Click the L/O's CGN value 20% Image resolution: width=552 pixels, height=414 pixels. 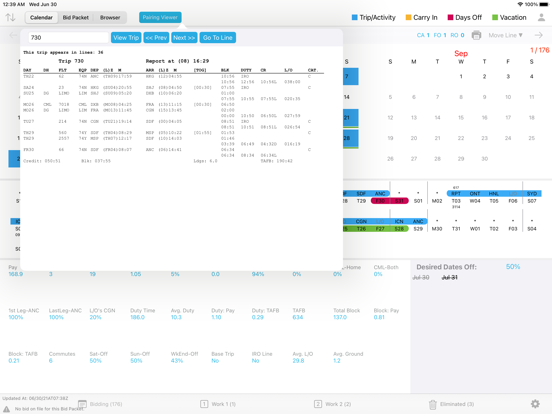95,317
